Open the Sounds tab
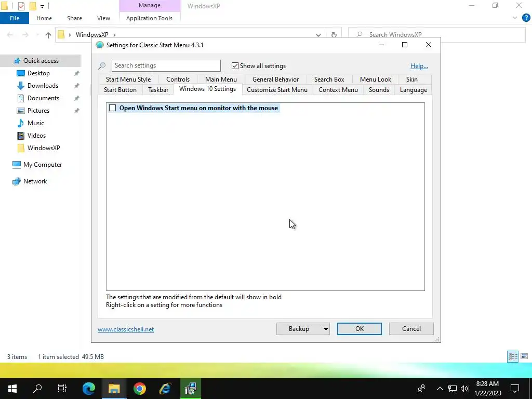Image resolution: width=532 pixels, height=399 pixels. click(379, 90)
